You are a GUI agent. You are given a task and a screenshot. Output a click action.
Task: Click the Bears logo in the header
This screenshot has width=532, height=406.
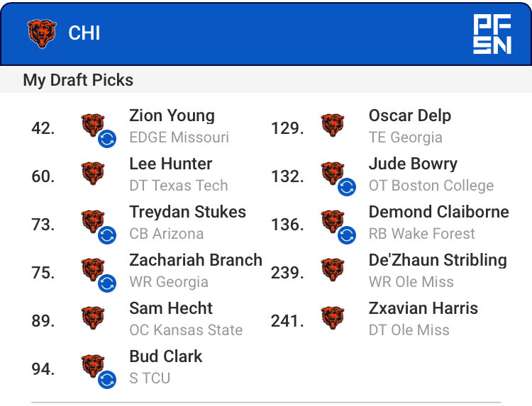pos(42,33)
